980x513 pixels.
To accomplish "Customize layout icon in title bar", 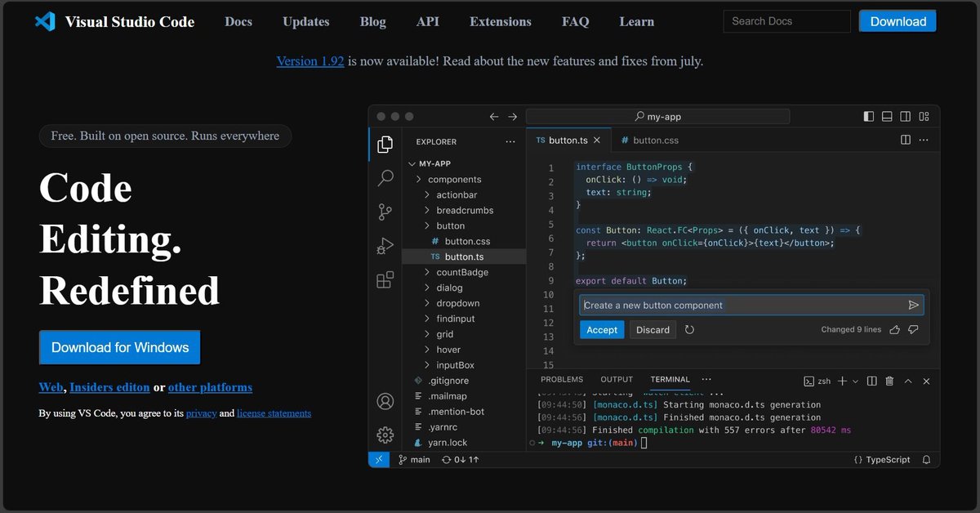I will pyautogui.click(x=924, y=117).
